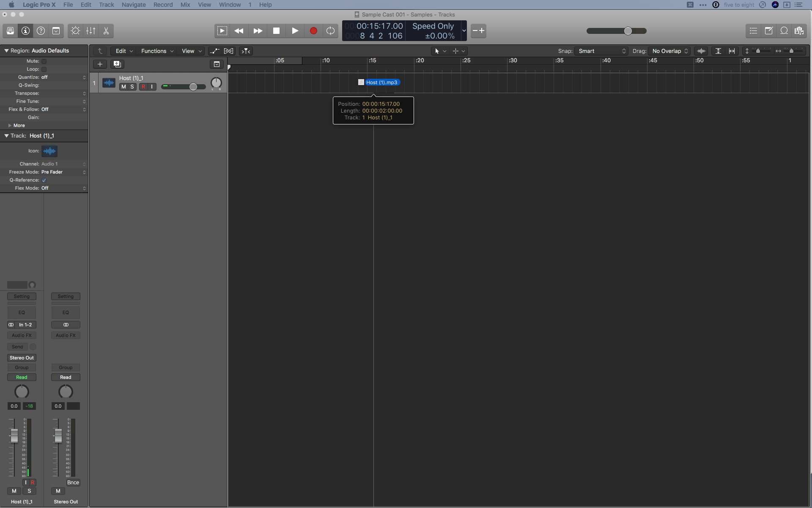Screen dimensions: 812x508
Task: Open Quick Help question mark icon
Action: pyautogui.click(x=41, y=31)
